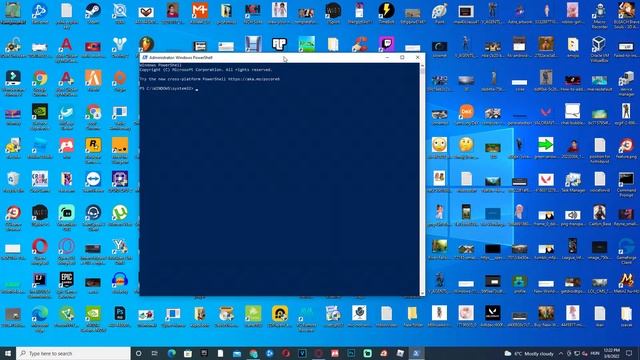The image size is (640, 360).
Task: Click the PowerShell scrollbar down arrow
Action: [x=422, y=293]
